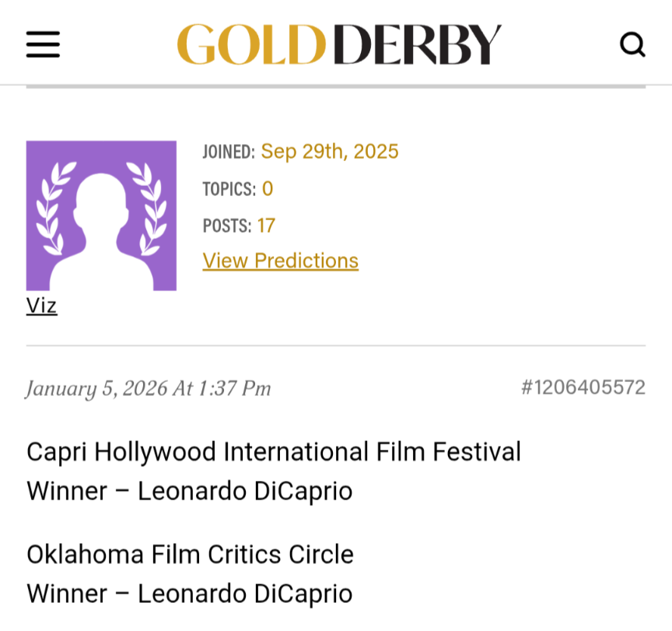The height and width of the screenshot is (631, 672).
Task: Click Viz's purple avatar picture
Action: pos(101,216)
